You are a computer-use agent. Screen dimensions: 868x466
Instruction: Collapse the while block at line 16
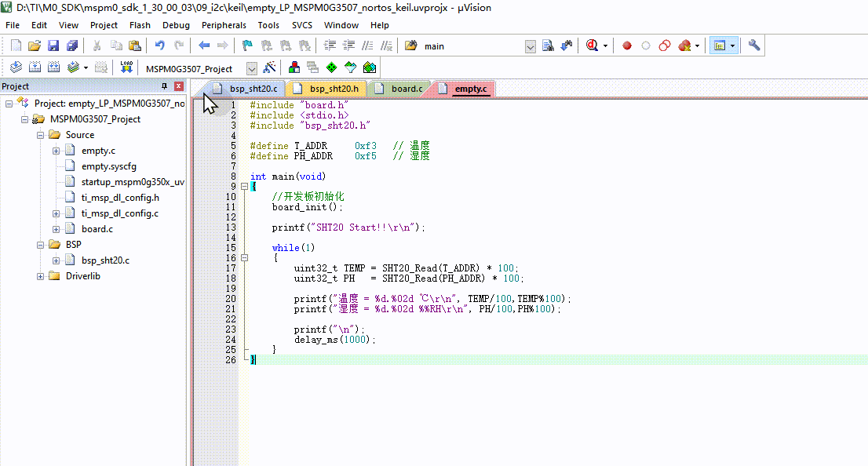[244, 258]
